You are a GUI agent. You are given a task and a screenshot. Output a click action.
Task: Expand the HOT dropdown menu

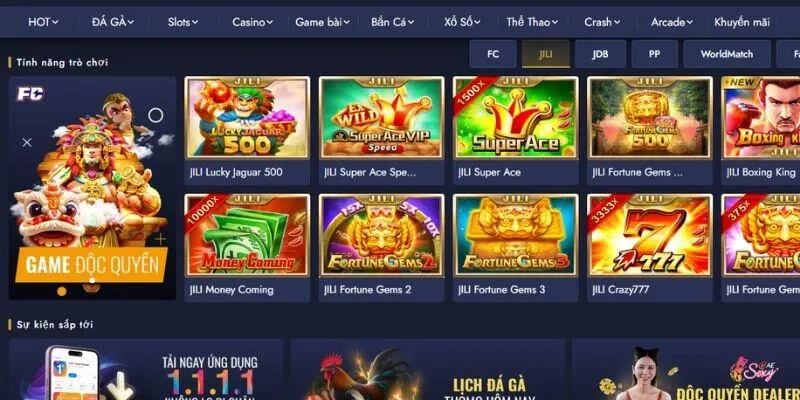(43, 22)
